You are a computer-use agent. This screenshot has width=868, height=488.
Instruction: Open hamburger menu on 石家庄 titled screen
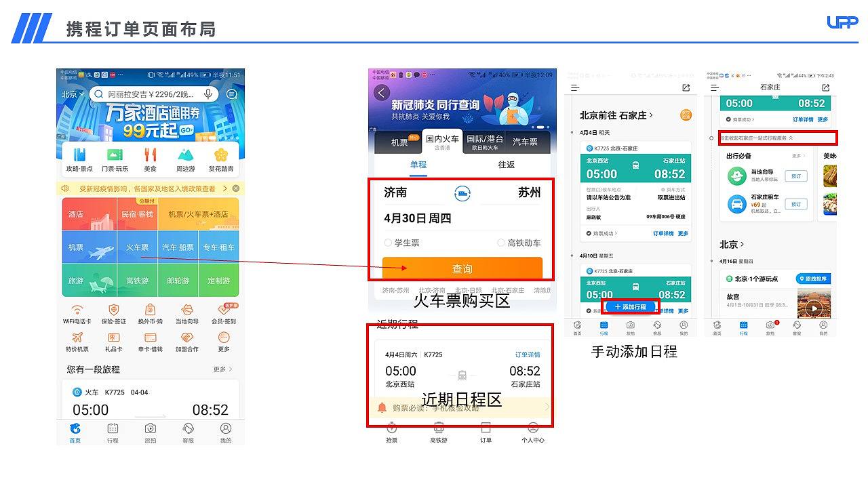point(715,87)
